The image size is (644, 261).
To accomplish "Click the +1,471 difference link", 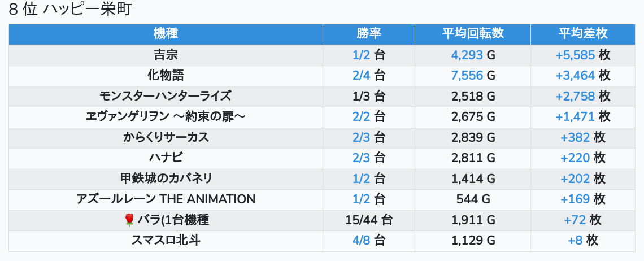I will tap(575, 116).
